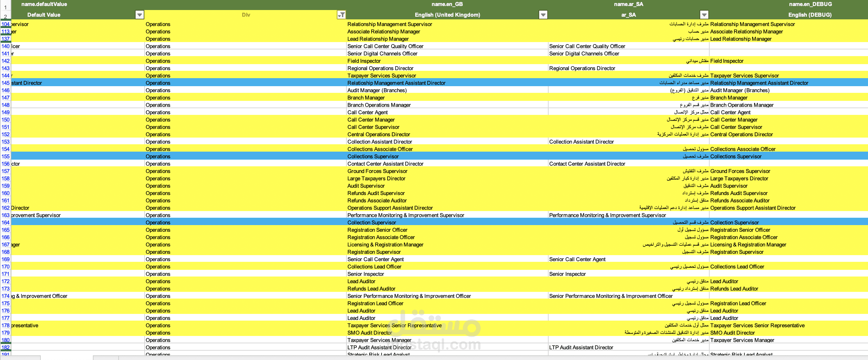
Task: Select the name.en_DEBUG header cell
Action: [x=810, y=4]
